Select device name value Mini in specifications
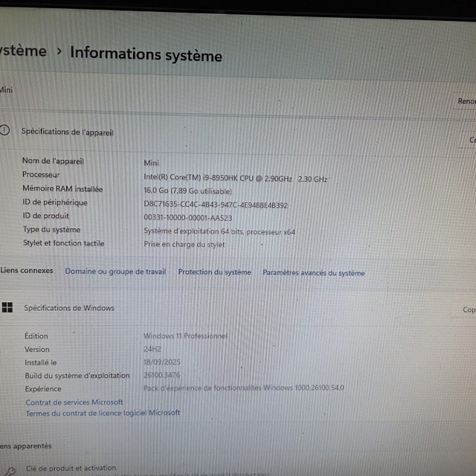 [x=151, y=163]
